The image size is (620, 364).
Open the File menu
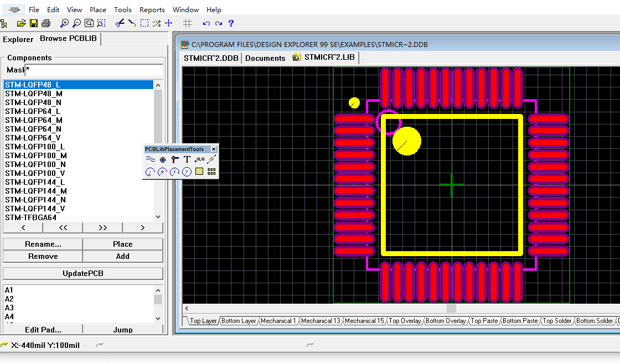tap(34, 10)
